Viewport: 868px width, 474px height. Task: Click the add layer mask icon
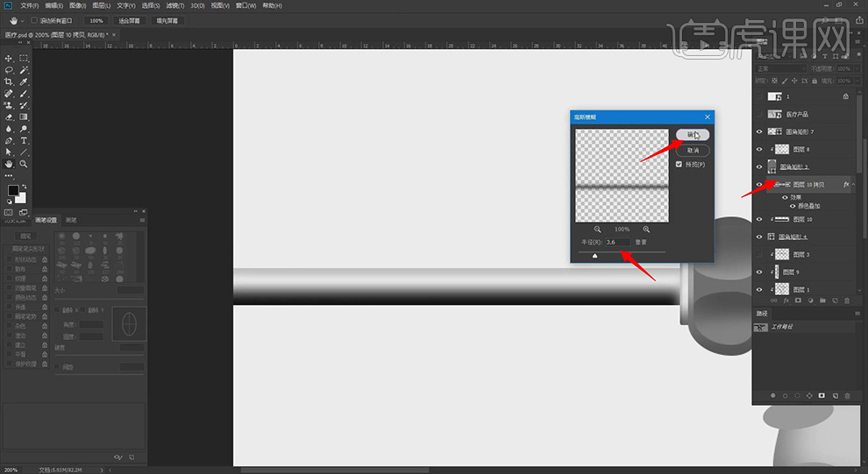(798, 301)
